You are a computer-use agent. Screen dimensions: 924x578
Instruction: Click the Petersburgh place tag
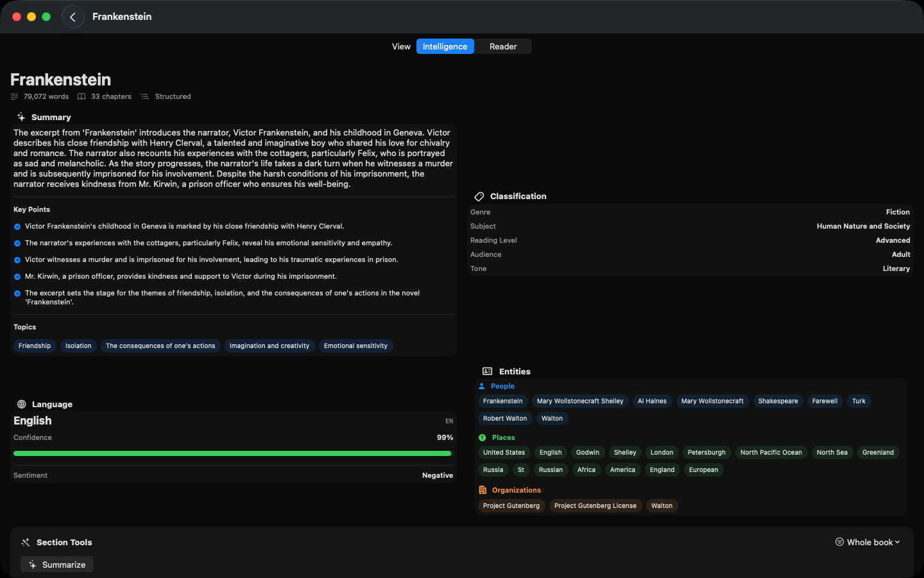click(706, 452)
